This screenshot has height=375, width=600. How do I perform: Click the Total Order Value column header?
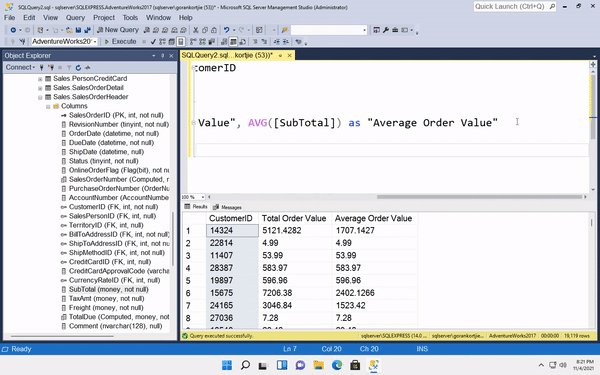click(x=295, y=218)
